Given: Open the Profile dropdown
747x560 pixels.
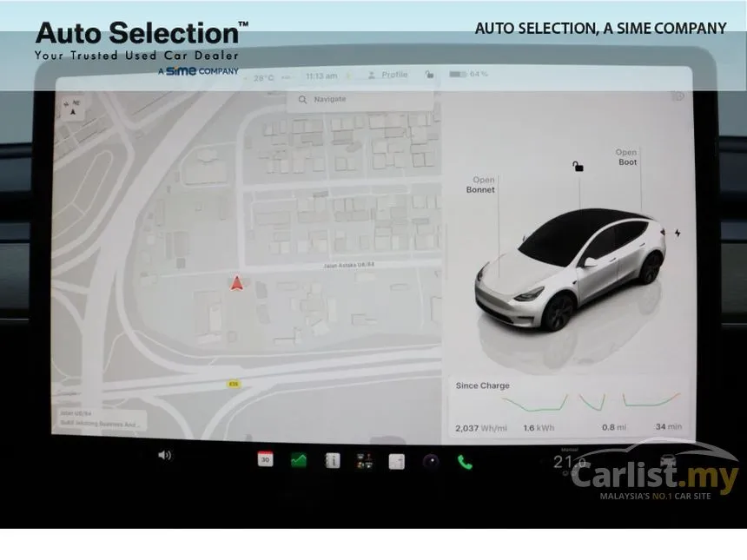Looking at the screenshot, I should click(387, 75).
